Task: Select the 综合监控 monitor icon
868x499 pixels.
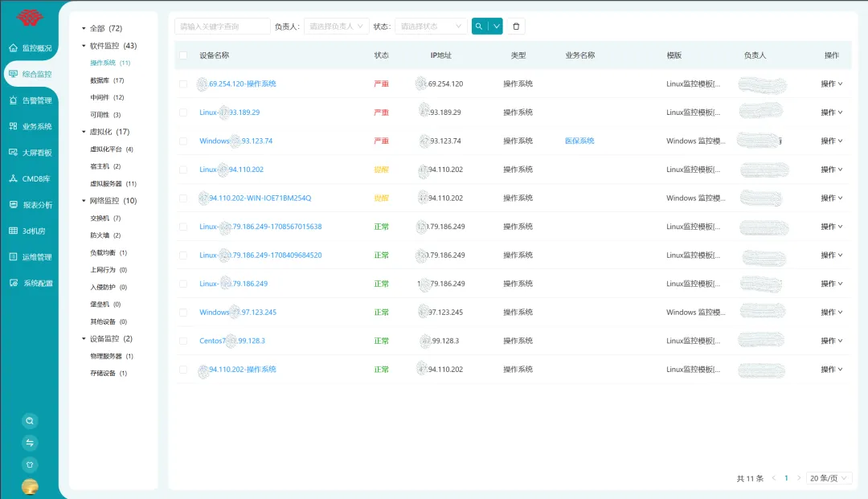Action: pyautogui.click(x=14, y=74)
